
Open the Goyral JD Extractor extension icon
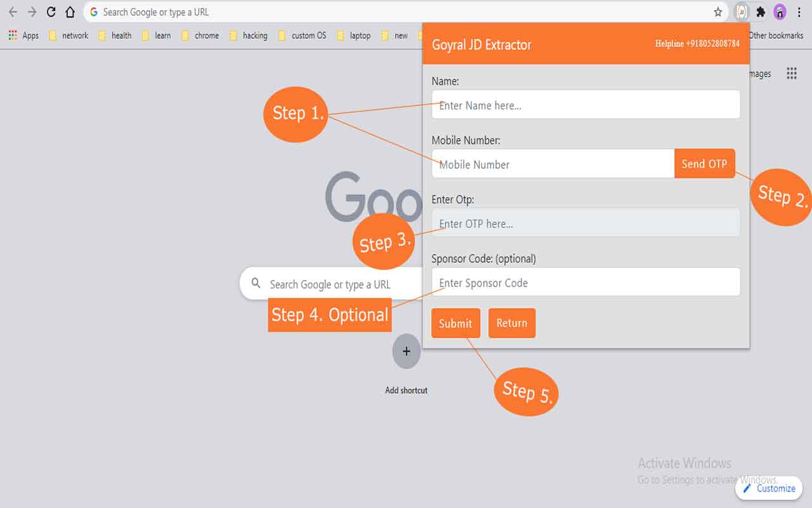[741, 12]
